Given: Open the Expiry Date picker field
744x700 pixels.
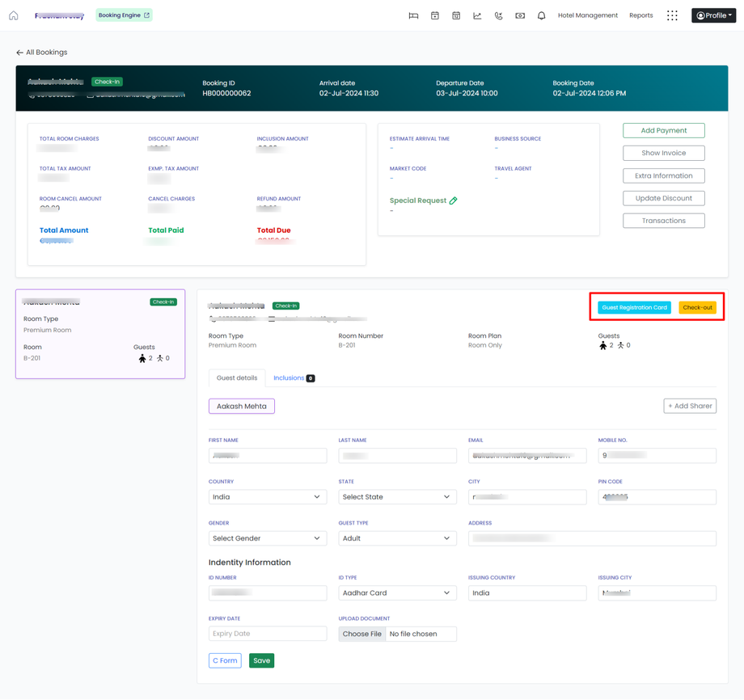Looking at the screenshot, I should [268, 634].
